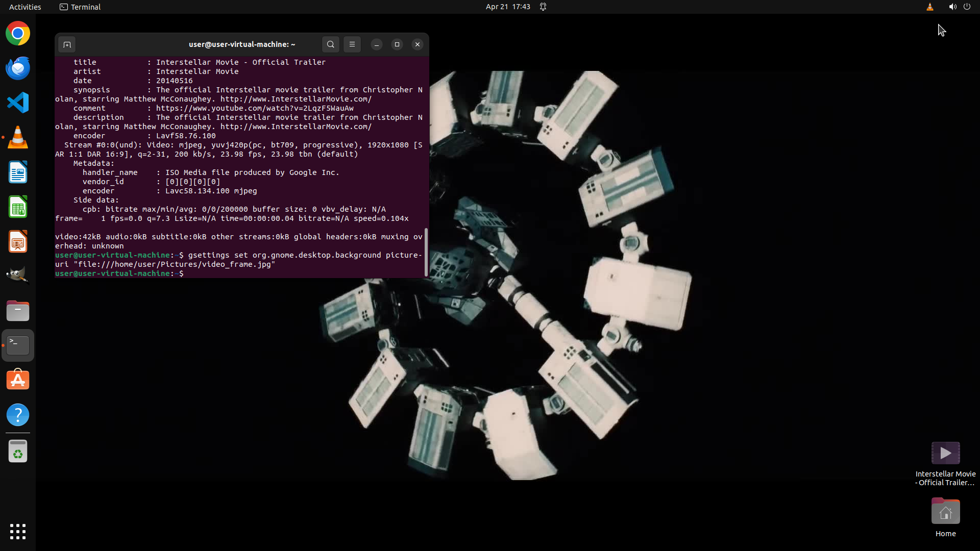Open the Trash from the dock
The height and width of the screenshot is (551, 980).
click(18, 452)
